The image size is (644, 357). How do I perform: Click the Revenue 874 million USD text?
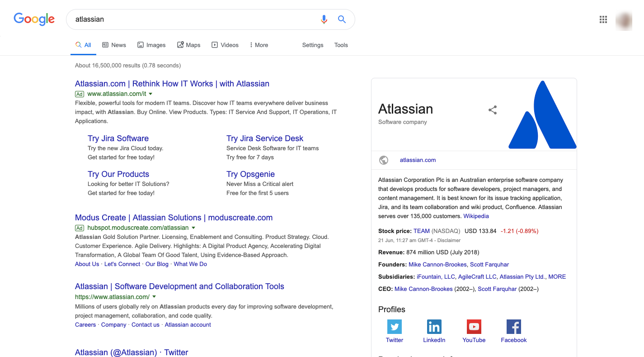(x=429, y=252)
